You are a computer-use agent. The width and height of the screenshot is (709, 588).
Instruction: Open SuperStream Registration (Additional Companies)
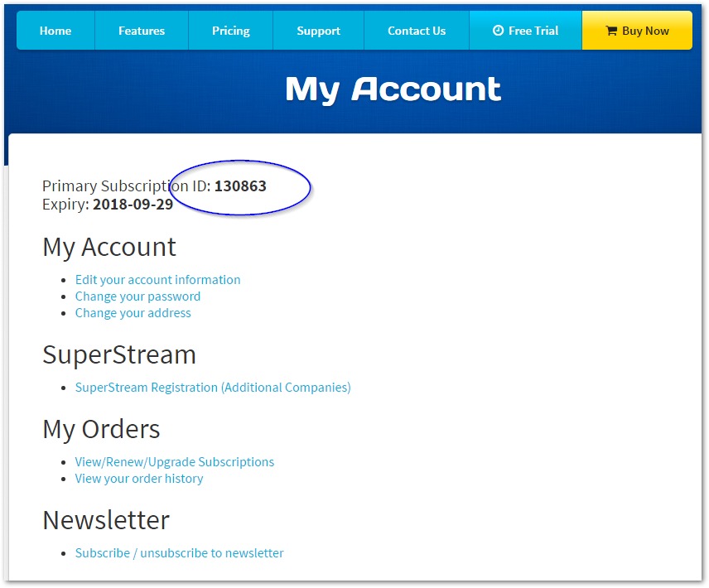click(x=213, y=388)
